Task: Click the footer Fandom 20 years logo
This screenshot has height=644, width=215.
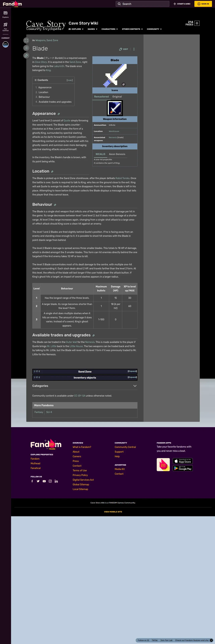Action: [46, 445]
